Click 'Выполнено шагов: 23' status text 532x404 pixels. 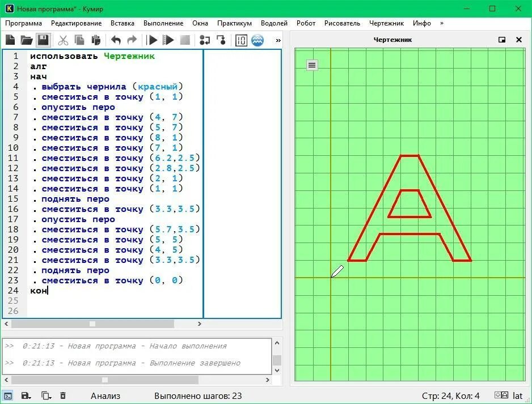pyautogui.click(x=198, y=396)
